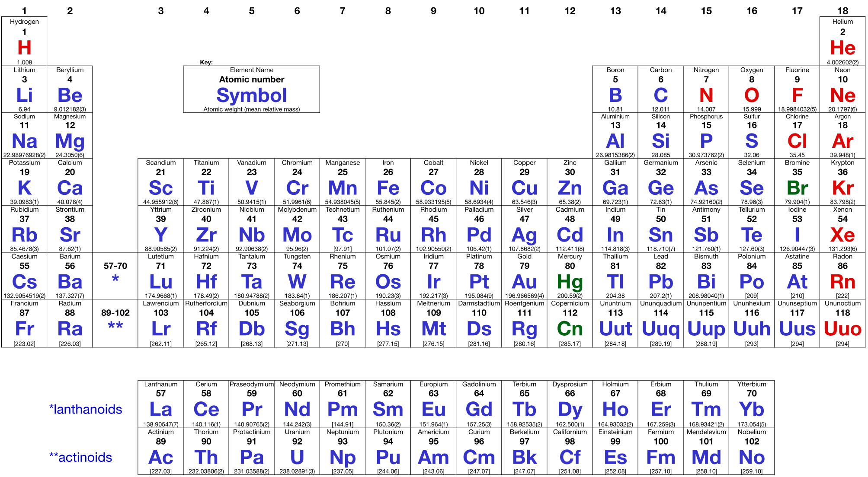868x477 pixels.
Task: Select the Bromine symbol Br
Action: tap(797, 188)
